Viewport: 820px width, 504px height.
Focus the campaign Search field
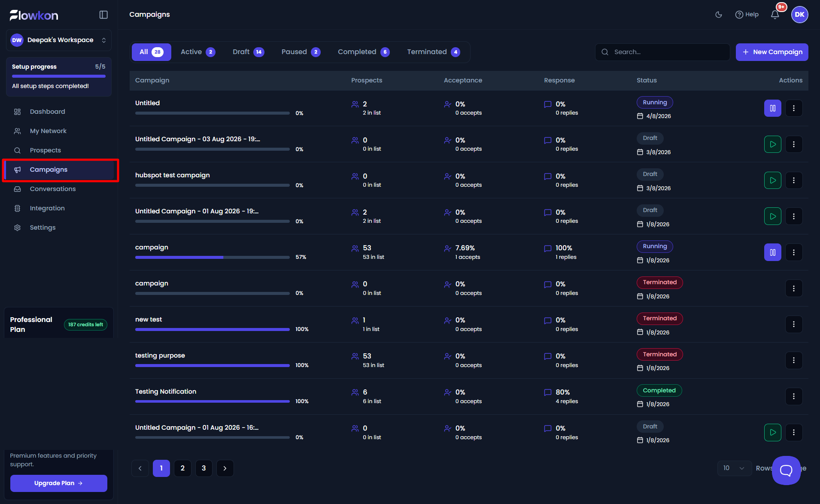(662, 52)
